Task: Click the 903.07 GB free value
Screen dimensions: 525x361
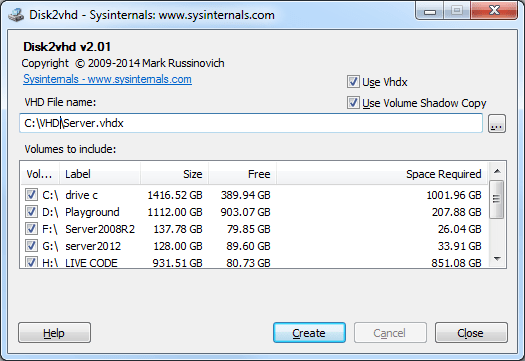Action: click(245, 212)
